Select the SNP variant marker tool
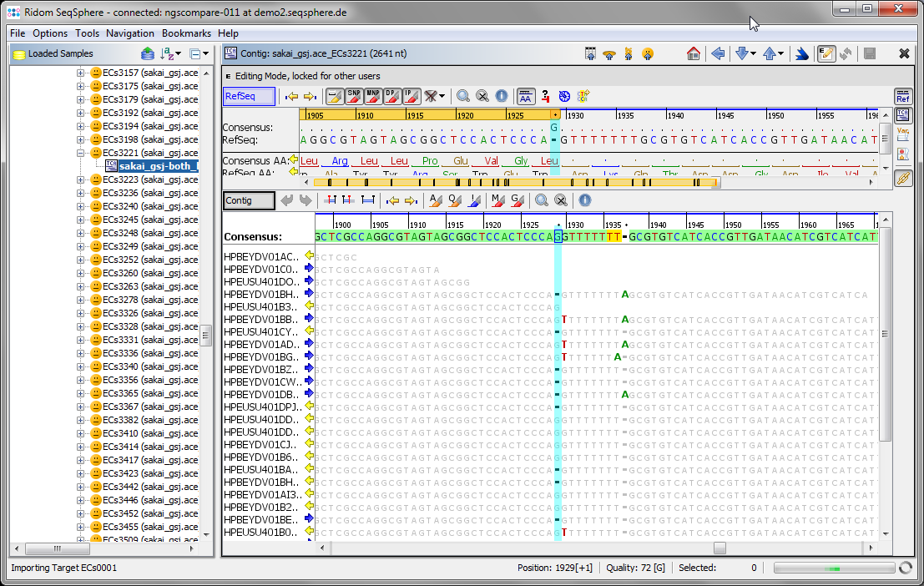Image resolution: width=924 pixels, height=586 pixels. tap(354, 96)
